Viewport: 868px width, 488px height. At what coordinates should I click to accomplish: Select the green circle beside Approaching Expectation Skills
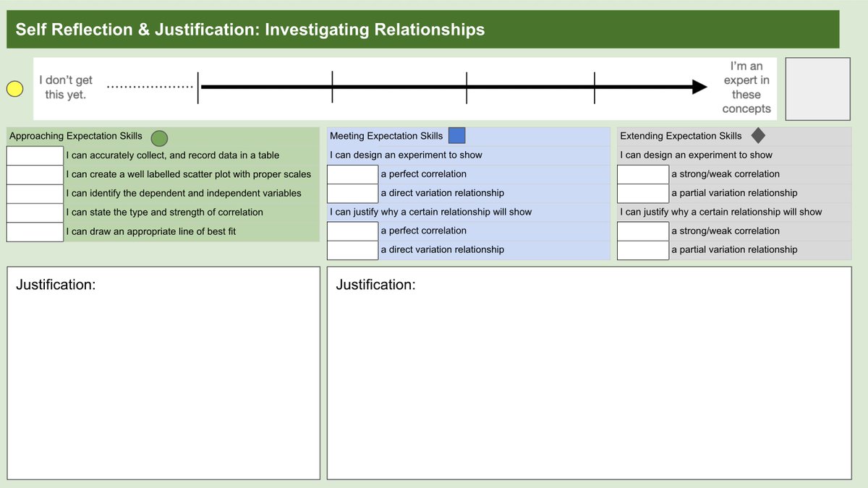tap(159, 138)
